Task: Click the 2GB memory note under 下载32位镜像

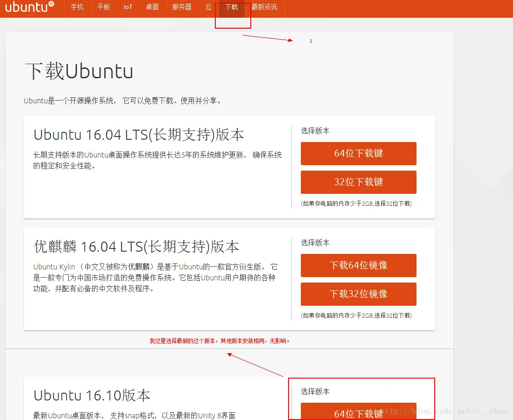Action: tap(356, 315)
